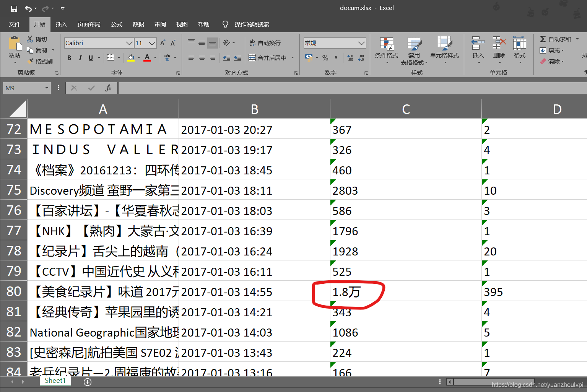Click the increase font size icon

[x=163, y=43]
